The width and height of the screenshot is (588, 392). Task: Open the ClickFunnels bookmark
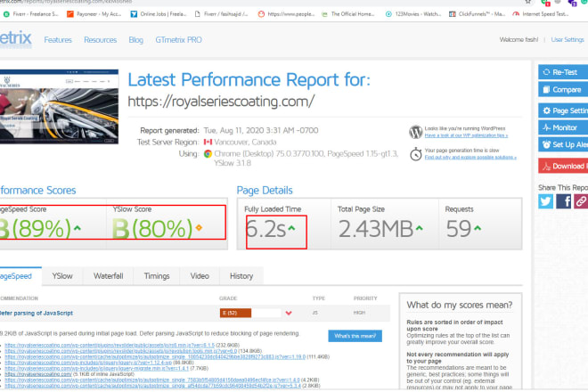click(477, 14)
